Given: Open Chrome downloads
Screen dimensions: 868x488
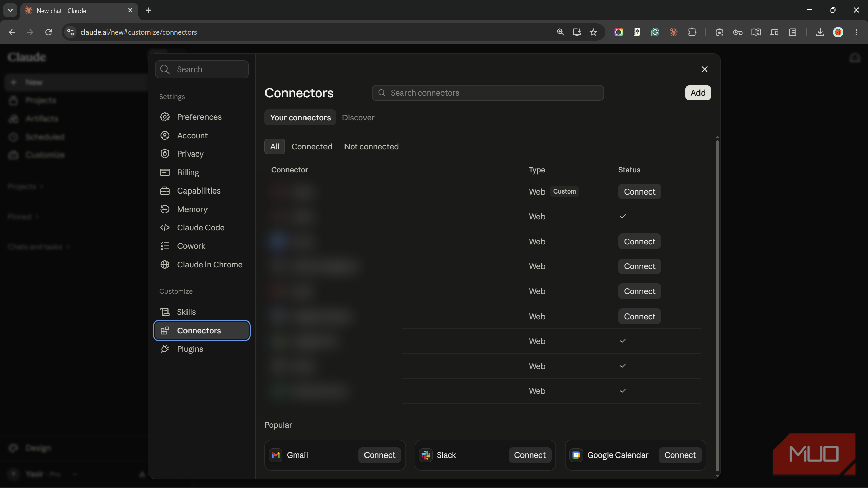Looking at the screenshot, I should [x=820, y=32].
